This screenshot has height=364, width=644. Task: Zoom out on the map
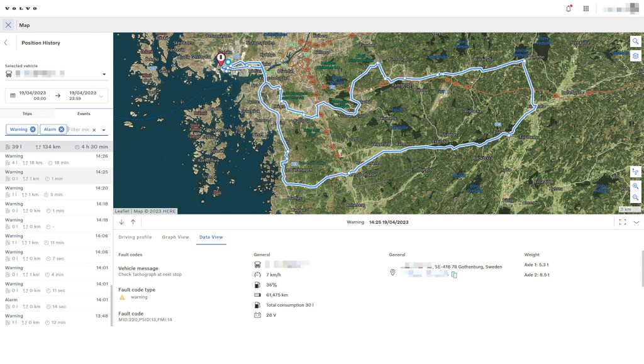(635, 197)
